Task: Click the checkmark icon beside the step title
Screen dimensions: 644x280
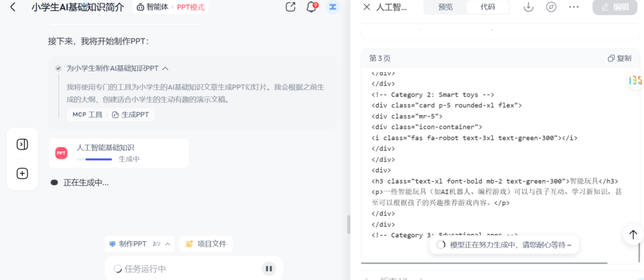Action: tap(58, 68)
